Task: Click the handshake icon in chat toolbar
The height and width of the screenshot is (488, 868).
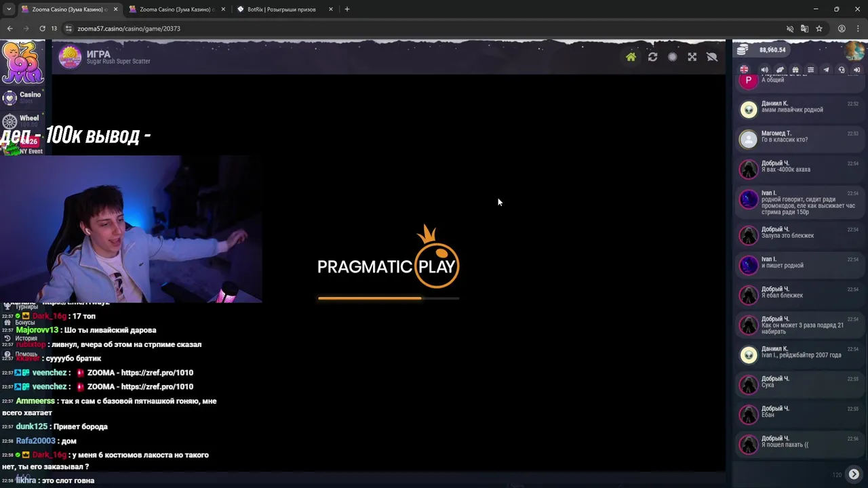Action: (780, 70)
